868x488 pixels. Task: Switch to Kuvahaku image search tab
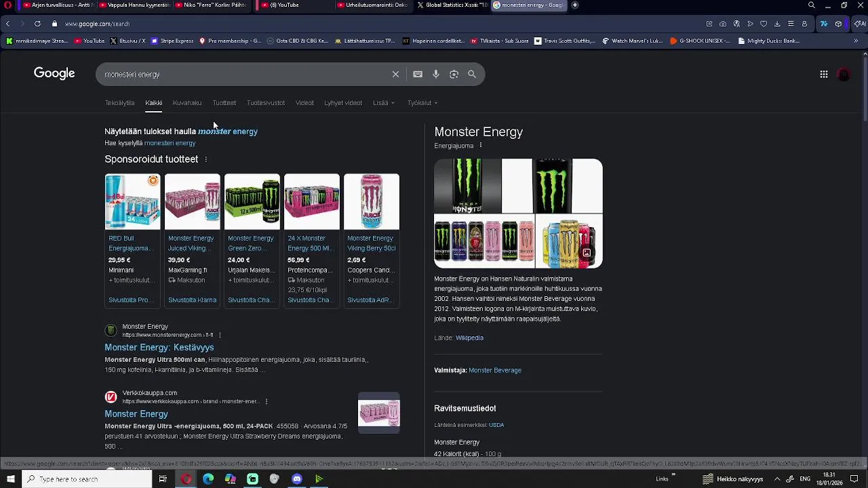coord(187,103)
